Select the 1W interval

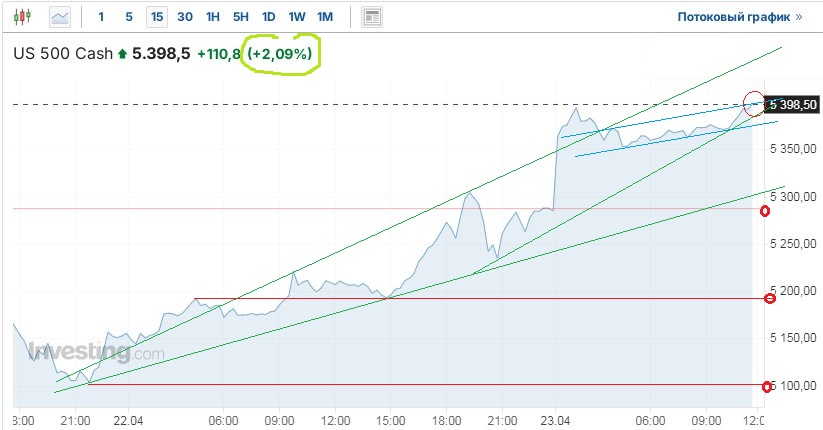[297, 17]
